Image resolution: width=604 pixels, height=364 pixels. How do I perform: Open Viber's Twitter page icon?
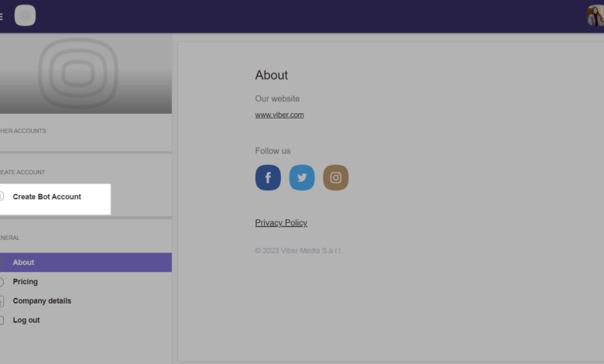[302, 177]
